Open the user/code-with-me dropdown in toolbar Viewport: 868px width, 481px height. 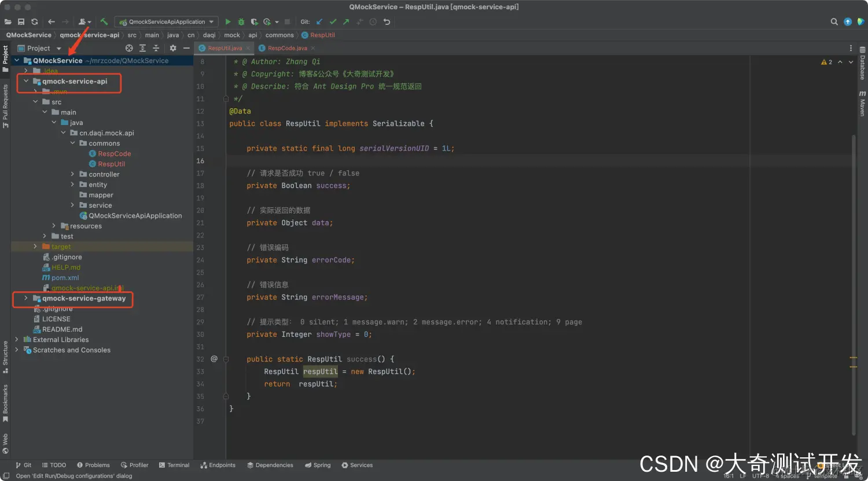[x=85, y=22]
